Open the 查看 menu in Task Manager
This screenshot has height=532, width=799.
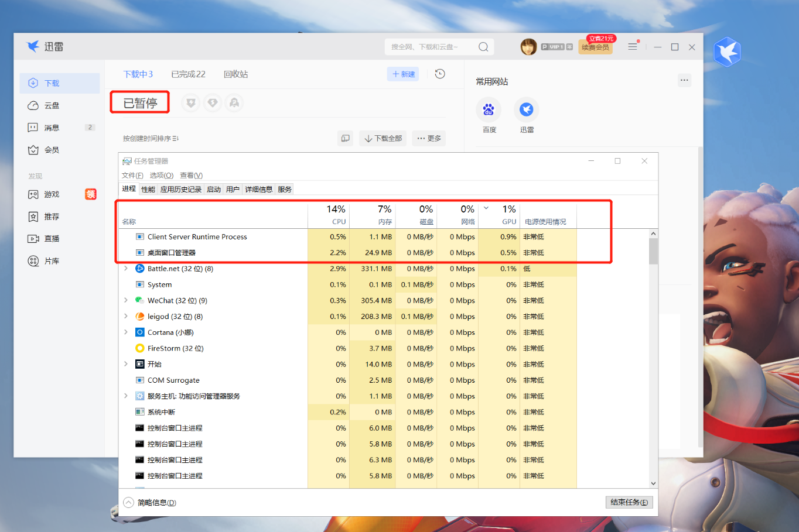click(x=190, y=175)
